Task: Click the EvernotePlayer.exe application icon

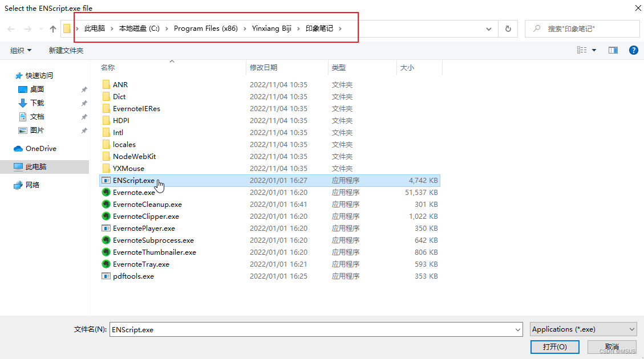Action: click(106, 228)
